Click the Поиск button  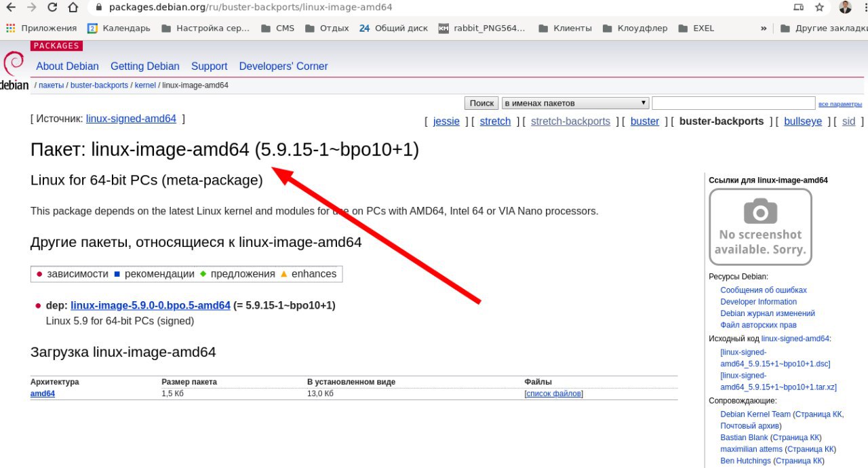click(x=481, y=103)
